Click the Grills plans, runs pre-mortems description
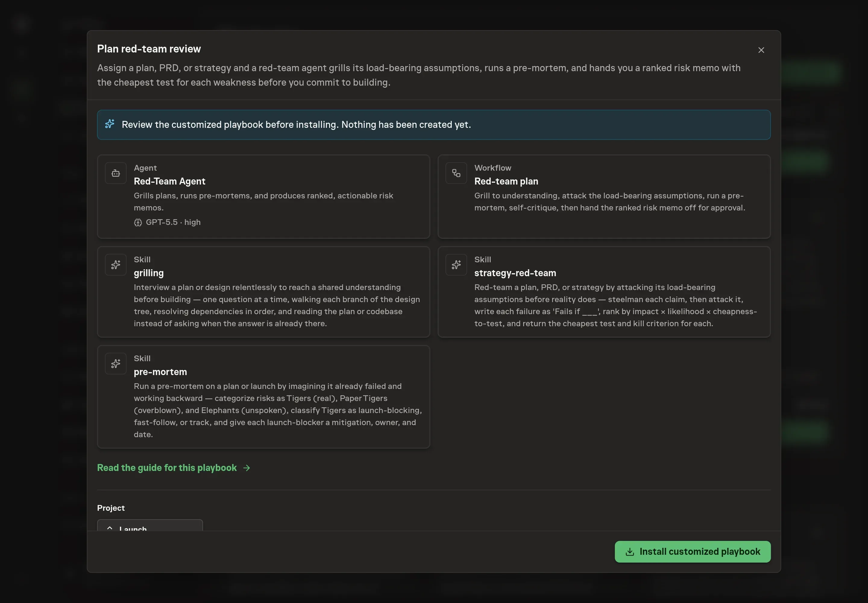 coord(263,201)
